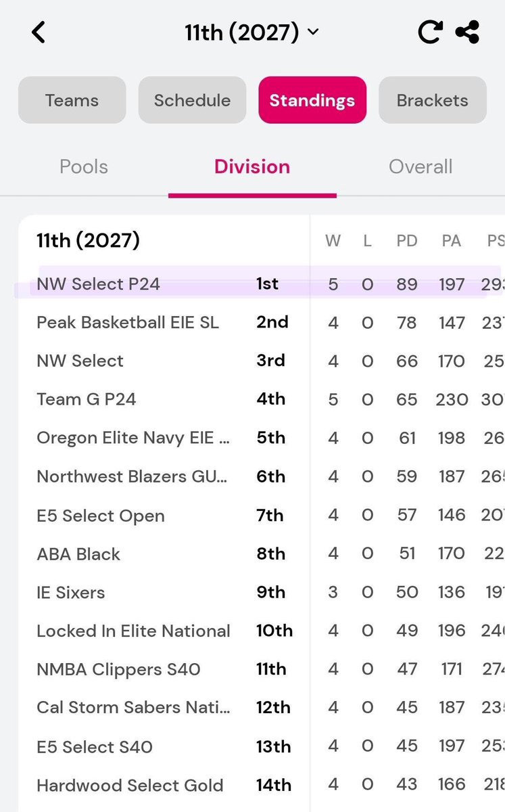The width and height of the screenshot is (505, 812).
Task: Select the E5 Select Open team
Action: (x=262, y=516)
